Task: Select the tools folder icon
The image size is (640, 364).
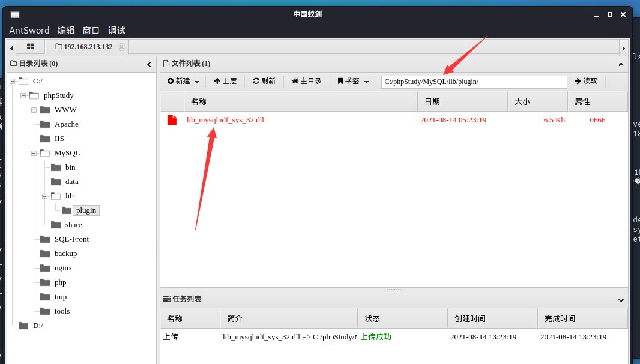Action: (x=45, y=311)
